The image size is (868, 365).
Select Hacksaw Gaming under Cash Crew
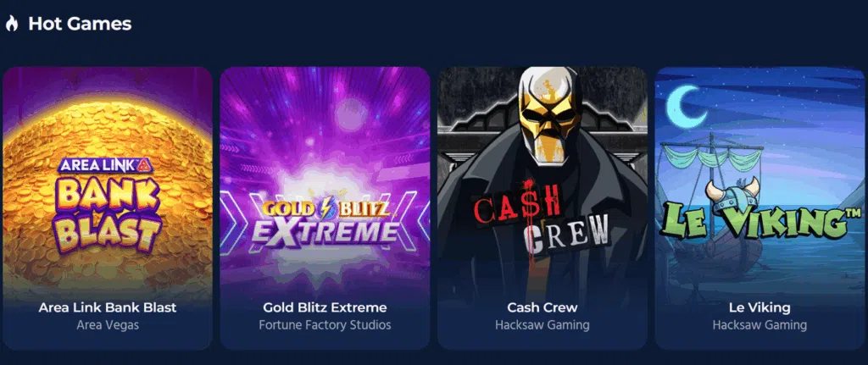click(x=542, y=324)
